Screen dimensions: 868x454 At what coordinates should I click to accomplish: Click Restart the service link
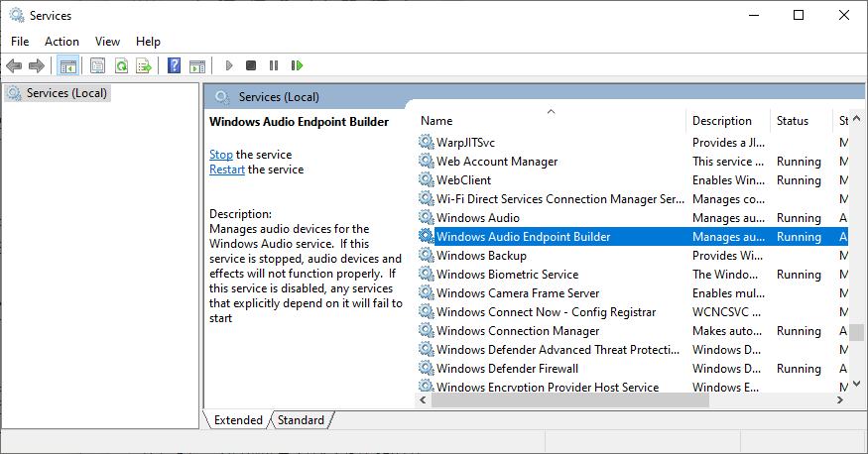[227, 170]
